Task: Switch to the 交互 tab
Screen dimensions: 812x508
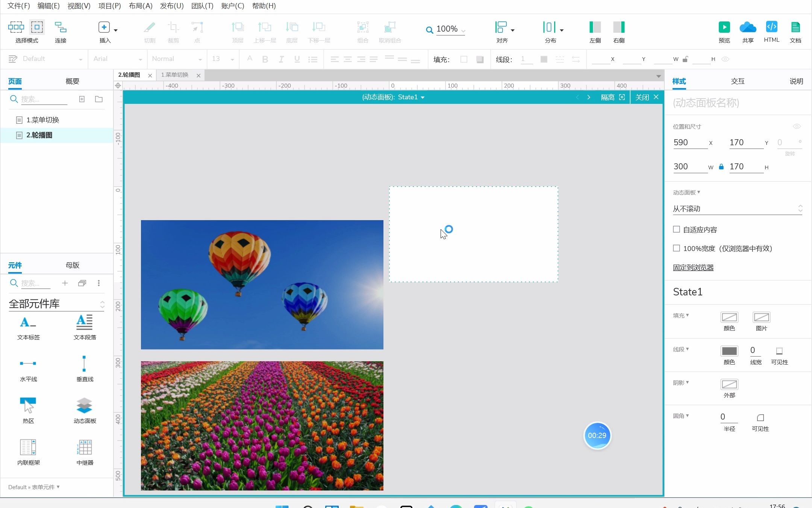Action: click(x=737, y=81)
